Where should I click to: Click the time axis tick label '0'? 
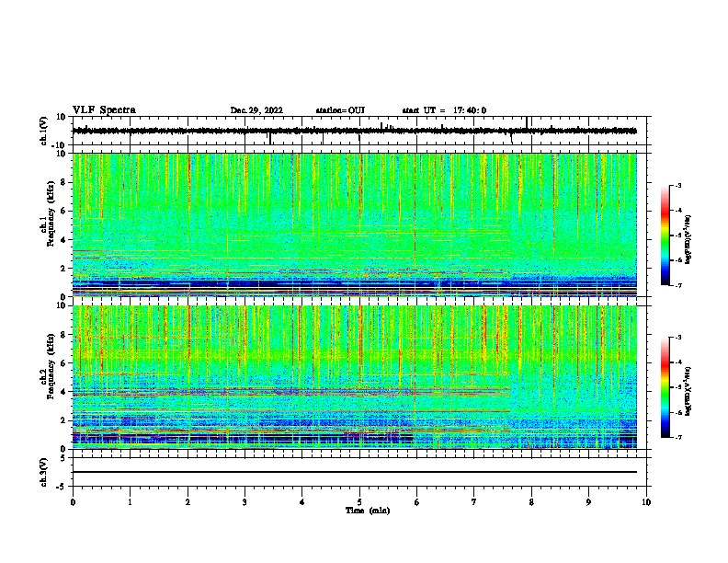73,501
